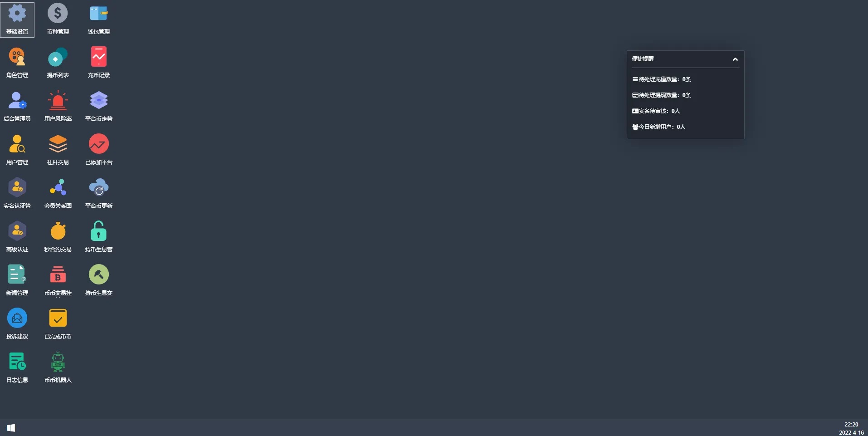The width and height of the screenshot is (868, 436).
Task: Open 角色管理 role management icon
Action: pos(17,57)
